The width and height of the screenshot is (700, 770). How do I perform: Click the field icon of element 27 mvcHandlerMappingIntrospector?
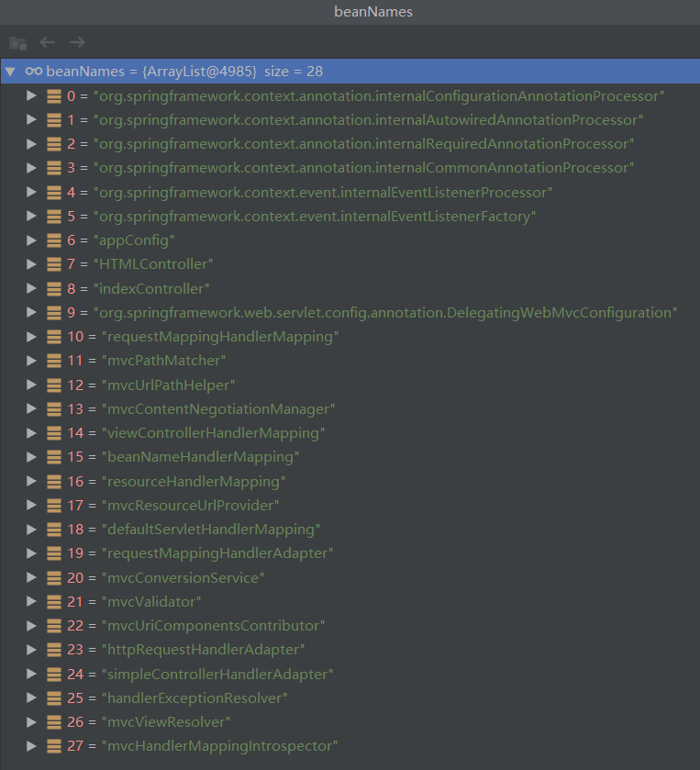click(53, 746)
